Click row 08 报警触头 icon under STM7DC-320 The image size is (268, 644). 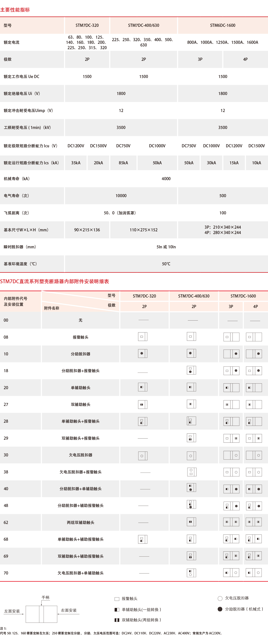[143, 336]
